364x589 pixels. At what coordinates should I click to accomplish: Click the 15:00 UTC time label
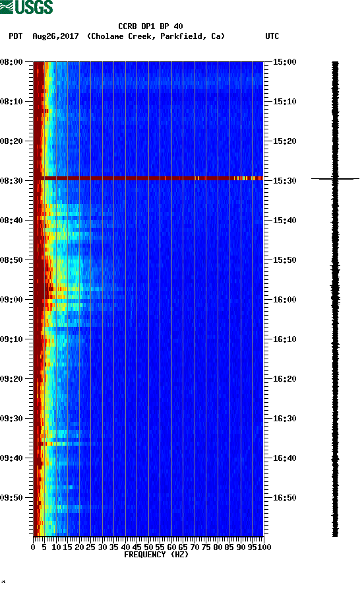[x=284, y=62]
